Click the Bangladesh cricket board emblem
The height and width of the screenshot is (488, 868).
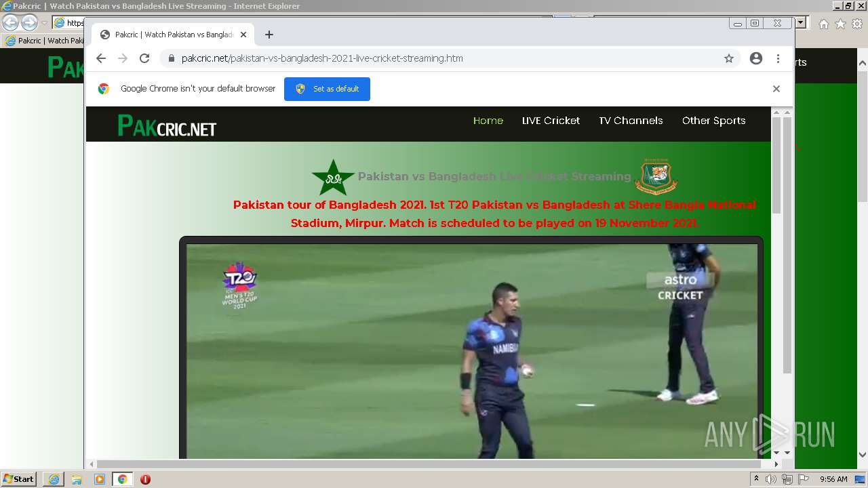click(656, 176)
